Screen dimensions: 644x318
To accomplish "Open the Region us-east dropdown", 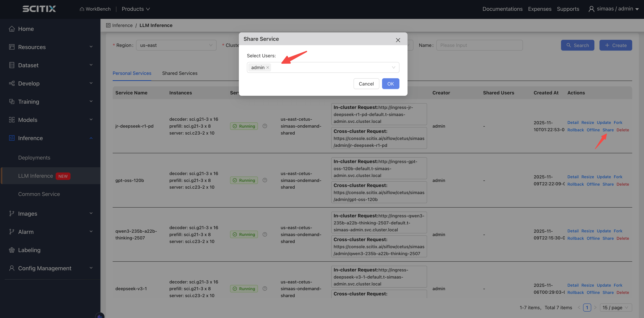I will point(176,45).
